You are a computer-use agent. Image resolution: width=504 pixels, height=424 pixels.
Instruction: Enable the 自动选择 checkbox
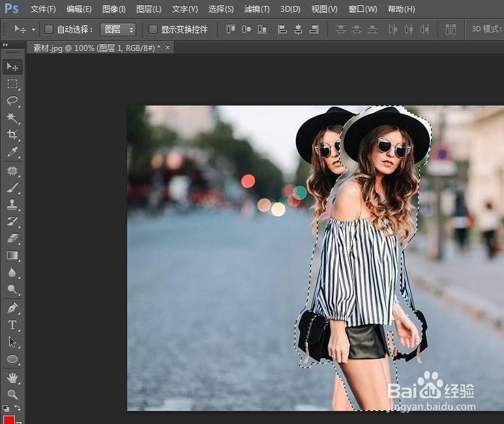click(48, 29)
